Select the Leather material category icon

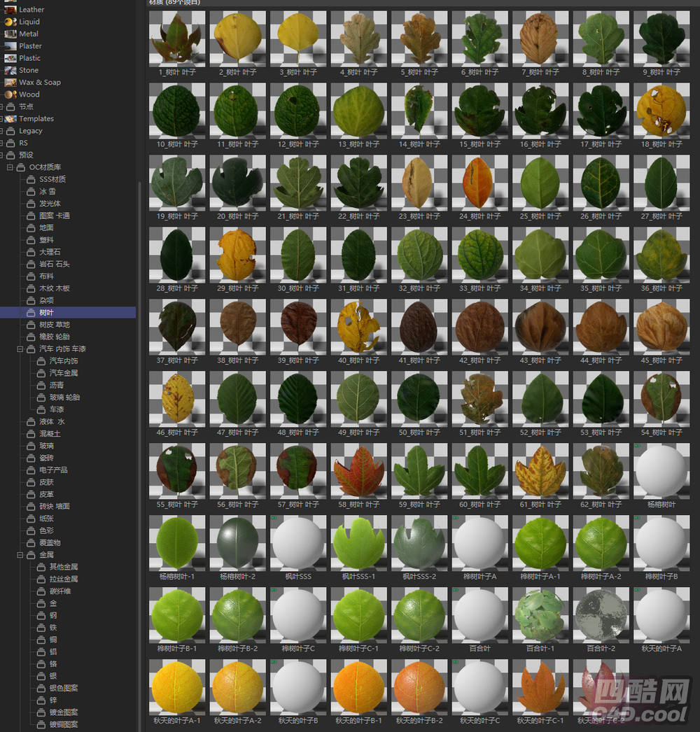(10, 10)
